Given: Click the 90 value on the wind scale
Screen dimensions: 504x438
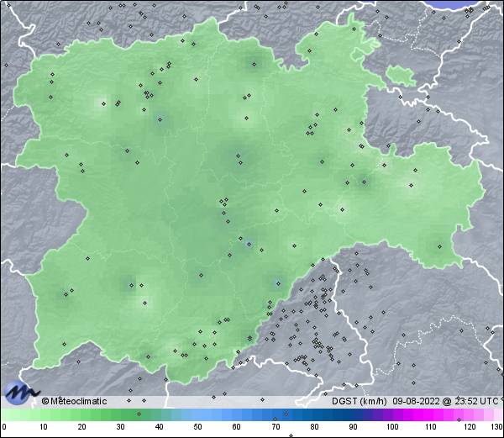Looking at the screenshot, I should tap(353, 427).
